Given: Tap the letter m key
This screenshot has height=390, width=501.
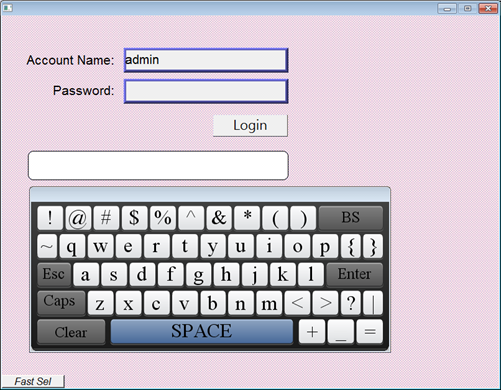Looking at the screenshot, I should pyautogui.click(x=269, y=303).
